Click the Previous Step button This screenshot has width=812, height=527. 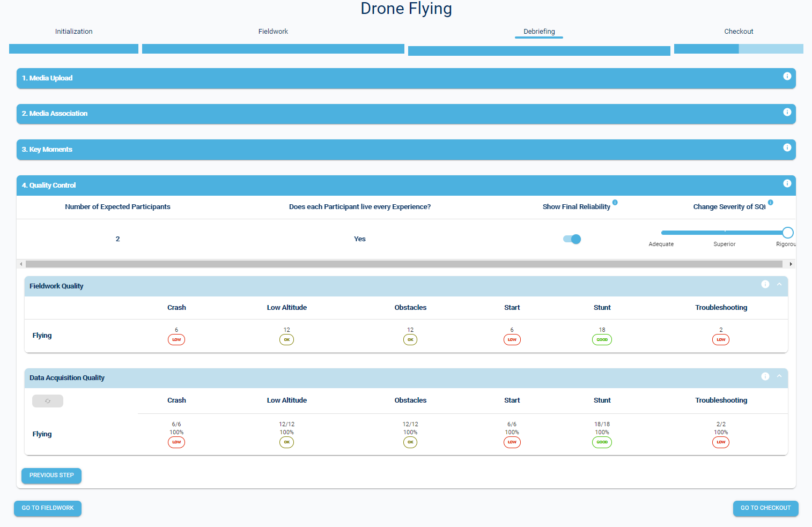point(51,476)
